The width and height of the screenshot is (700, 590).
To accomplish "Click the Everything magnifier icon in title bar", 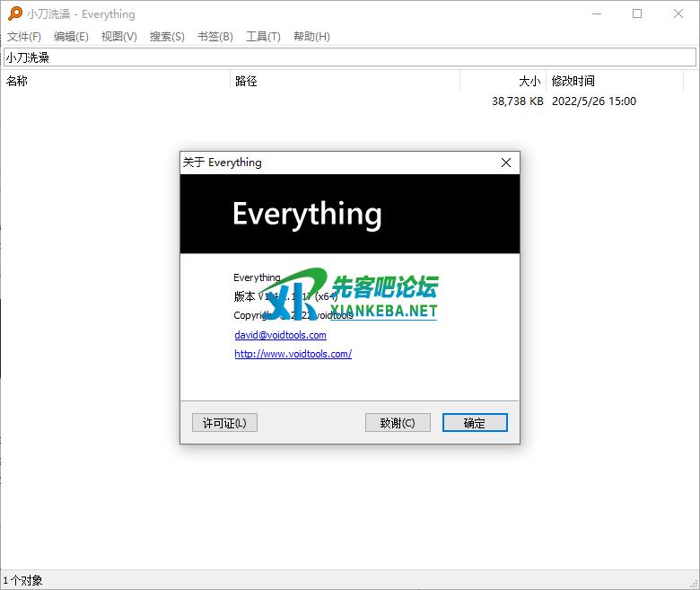I will pos(14,13).
